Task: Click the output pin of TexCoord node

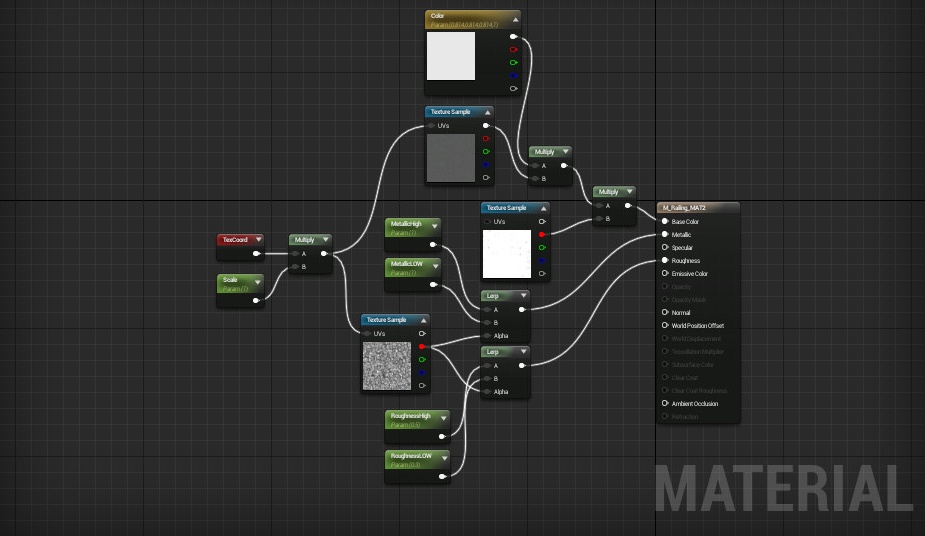Action: point(256,254)
